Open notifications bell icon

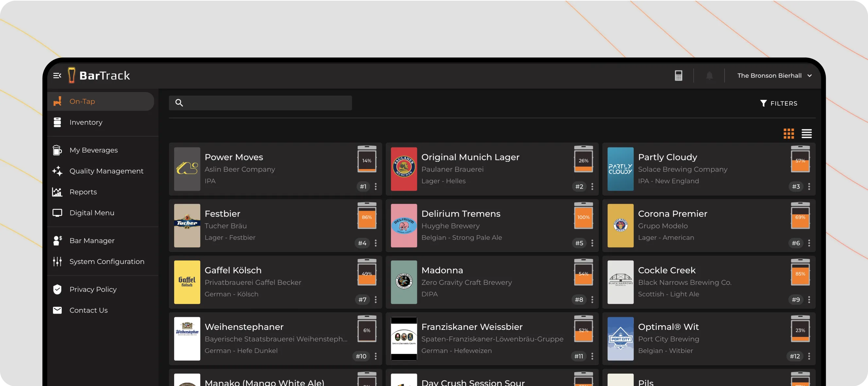click(709, 76)
